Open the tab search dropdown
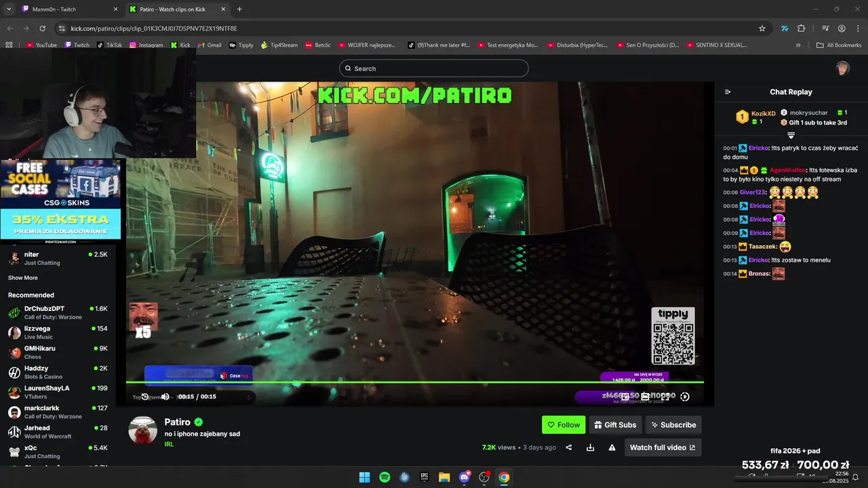 (9, 9)
